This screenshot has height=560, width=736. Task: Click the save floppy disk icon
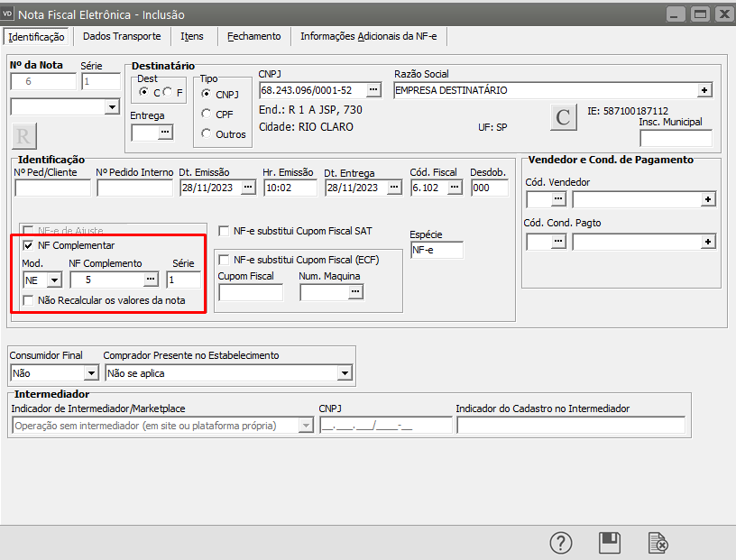point(610,542)
